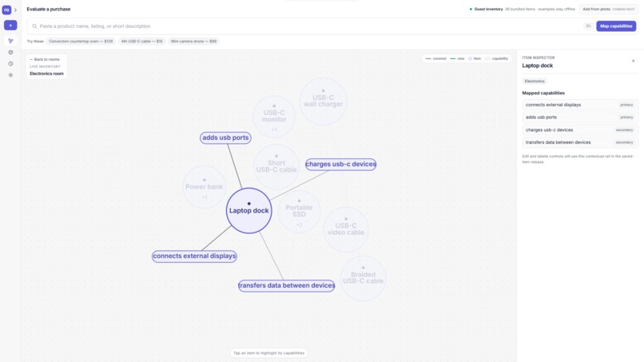Open the clock history icon in the sidebar
Screen dimensions: 644x362
[10, 64]
